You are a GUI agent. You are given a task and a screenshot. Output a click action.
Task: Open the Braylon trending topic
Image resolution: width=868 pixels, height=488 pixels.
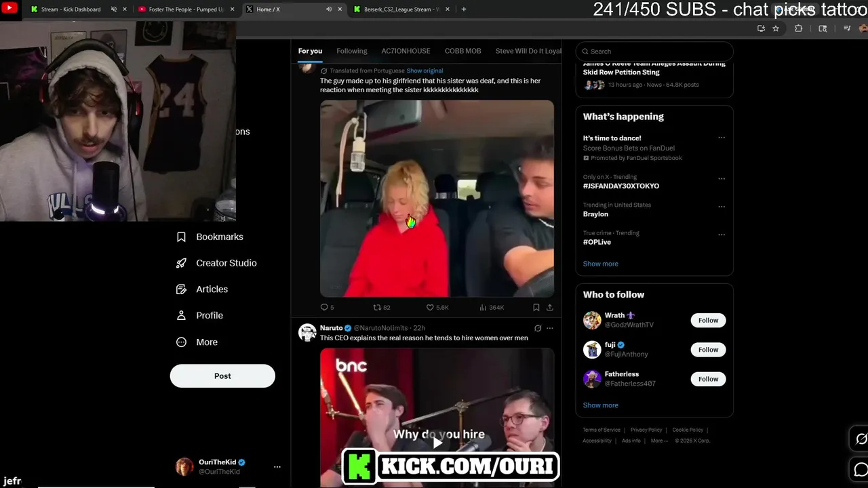click(595, 214)
